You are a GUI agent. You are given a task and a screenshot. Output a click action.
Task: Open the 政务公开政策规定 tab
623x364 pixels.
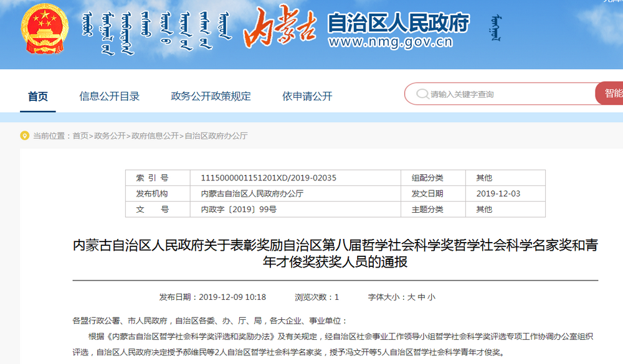point(211,96)
